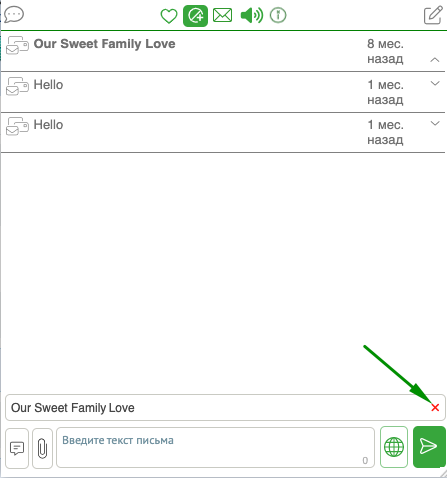The width and height of the screenshot is (447, 478).
Task: Click the chat bubble icon at top left
Action: click(x=14, y=15)
